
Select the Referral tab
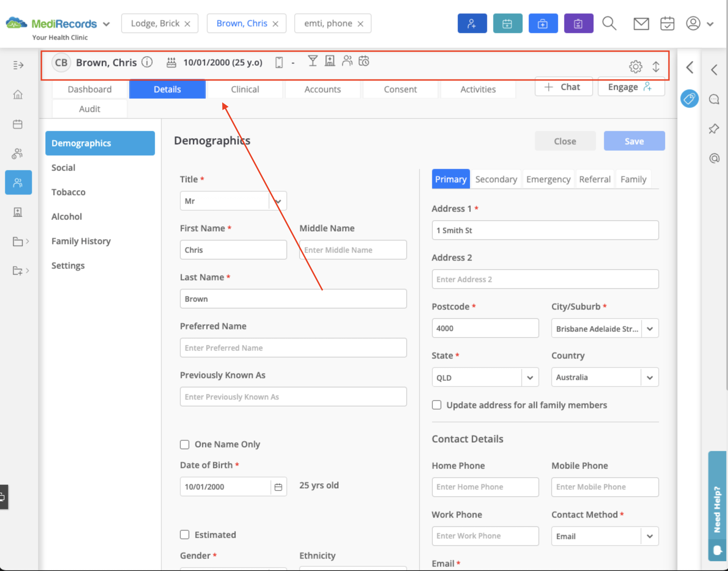595,179
